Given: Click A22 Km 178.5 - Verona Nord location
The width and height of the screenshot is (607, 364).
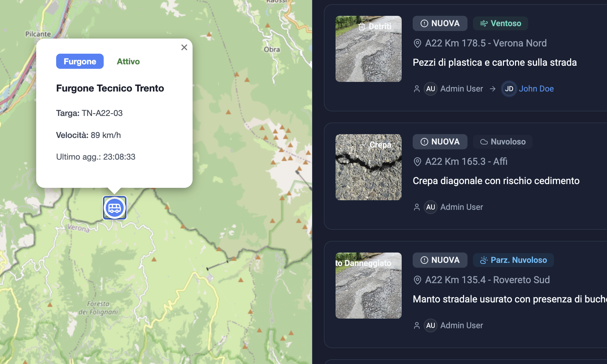Looking at the screenshot, I should pos(486,43).
